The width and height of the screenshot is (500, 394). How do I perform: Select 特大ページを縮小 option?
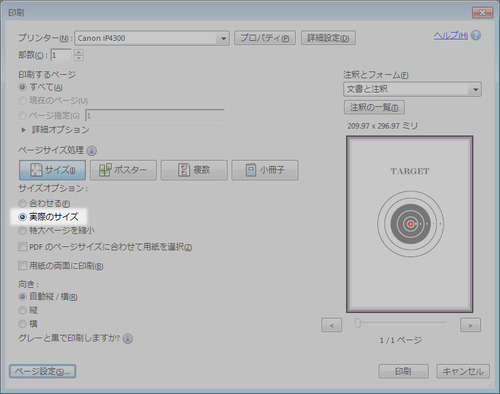coord(22,230)
